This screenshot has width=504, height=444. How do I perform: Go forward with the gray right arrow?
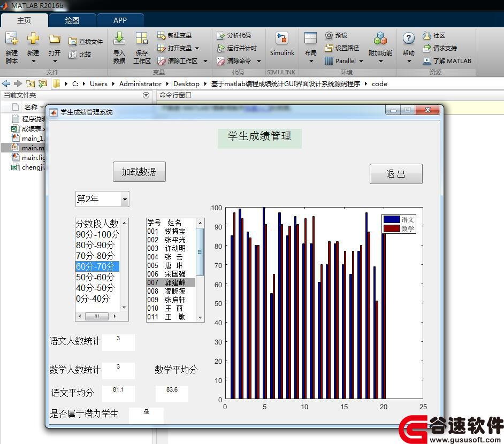pos(18,84)
